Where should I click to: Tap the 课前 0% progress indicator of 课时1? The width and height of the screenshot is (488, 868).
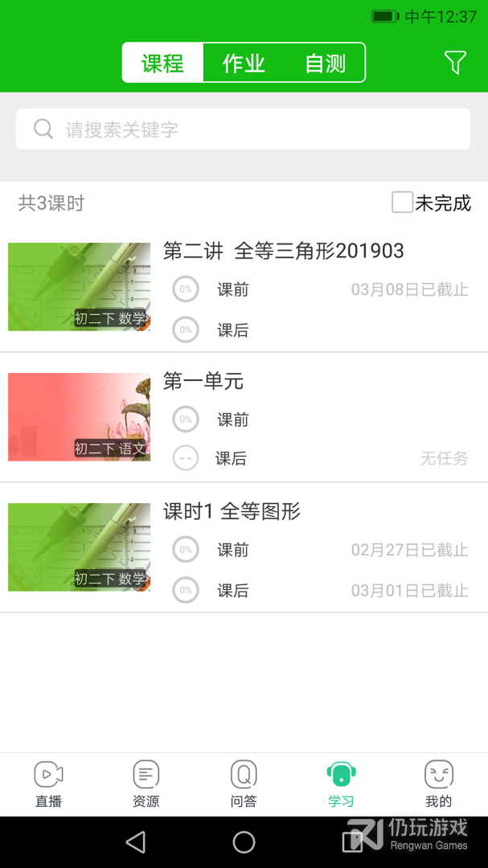pyautogui.click(x=186, y=550)
